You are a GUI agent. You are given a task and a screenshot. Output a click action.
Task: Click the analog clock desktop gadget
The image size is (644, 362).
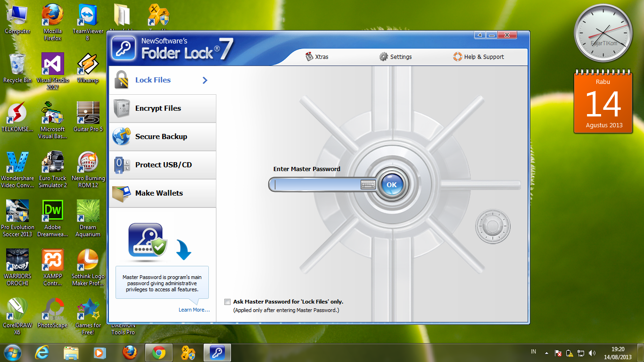click(x=603, y=33)
